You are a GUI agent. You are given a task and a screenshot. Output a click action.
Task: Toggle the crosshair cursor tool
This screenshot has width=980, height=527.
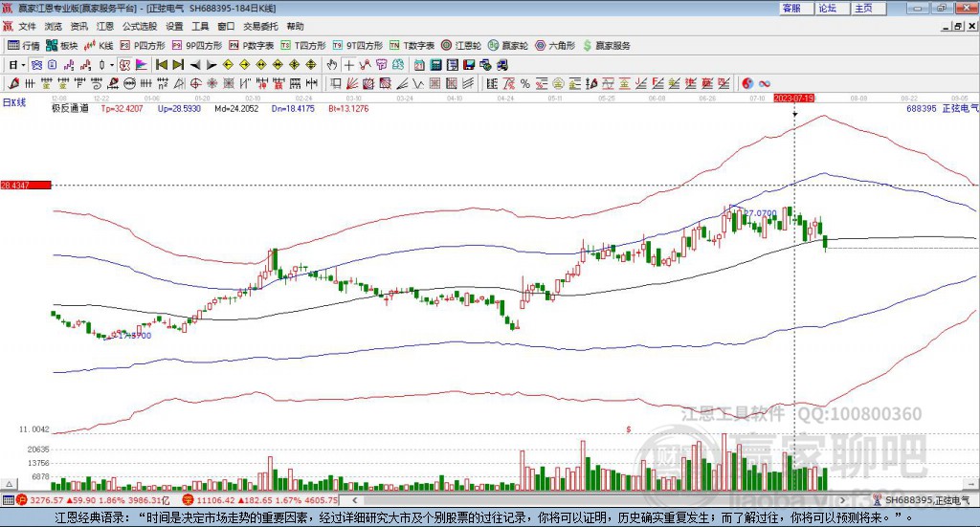point(348,65)
